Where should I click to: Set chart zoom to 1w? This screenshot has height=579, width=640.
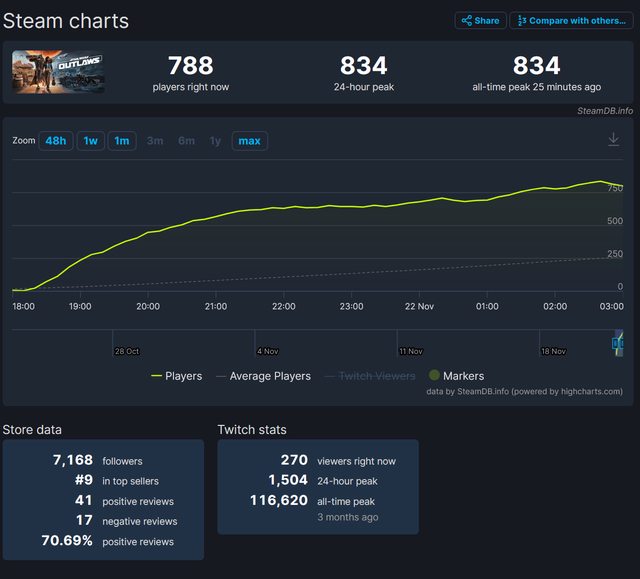(90, 141)
